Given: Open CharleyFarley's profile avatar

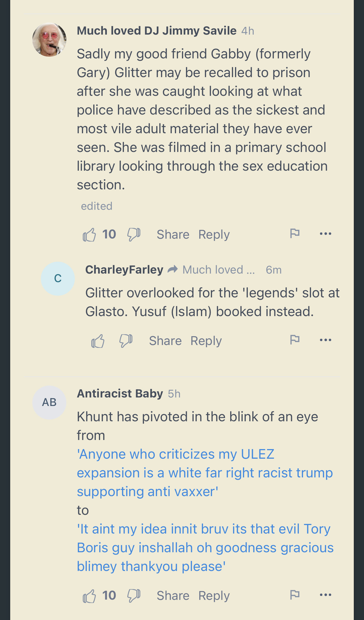Looking at the screenshot, I should 58,279.
